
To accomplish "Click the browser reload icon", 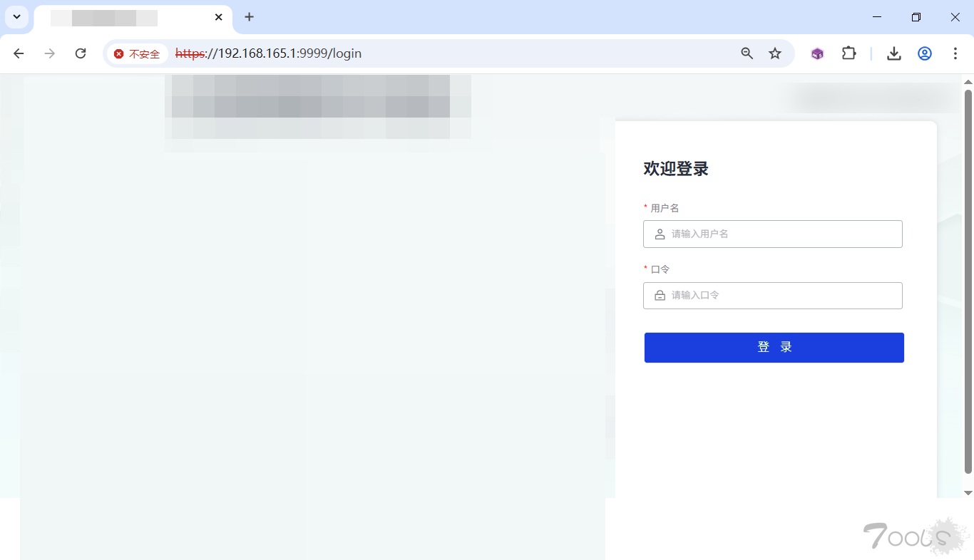I will pos(80,53).
